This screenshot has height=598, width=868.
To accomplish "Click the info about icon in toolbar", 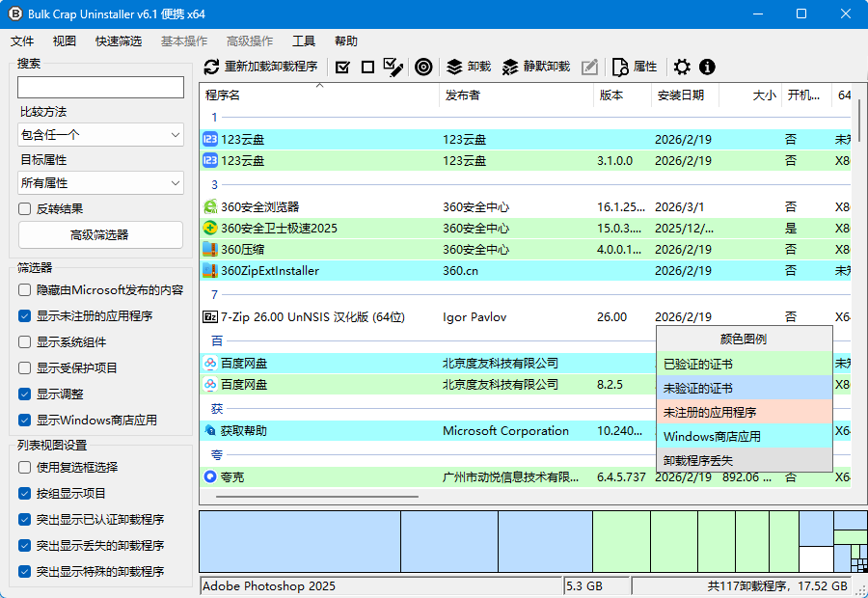I will (707, 67).
